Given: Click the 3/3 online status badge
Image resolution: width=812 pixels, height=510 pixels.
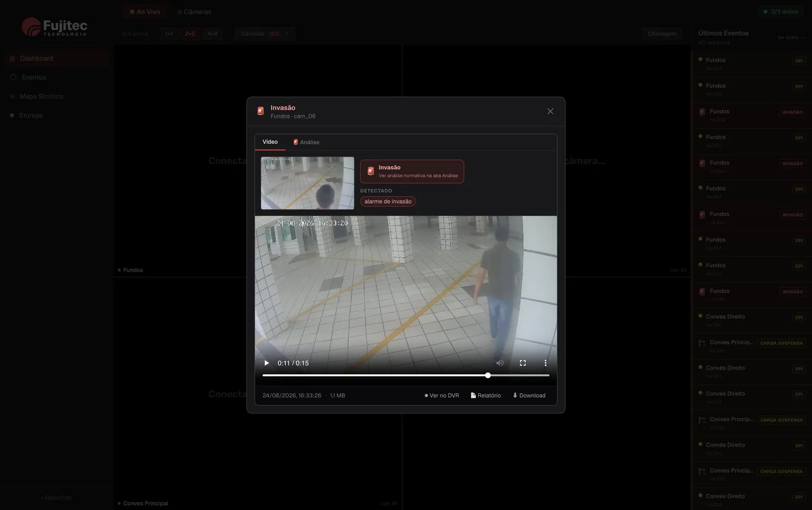Looking at the screenshot, I should 781,12.
